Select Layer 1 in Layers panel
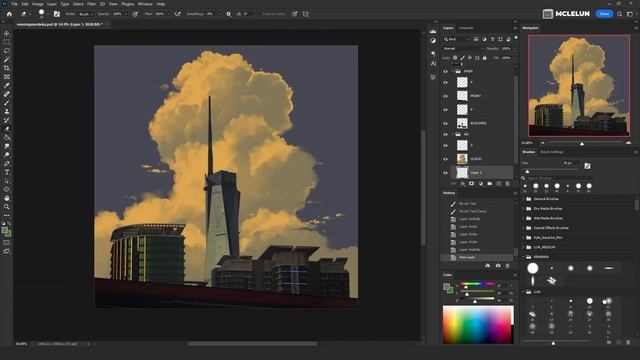The image size is (640, 360). point(482,173)
